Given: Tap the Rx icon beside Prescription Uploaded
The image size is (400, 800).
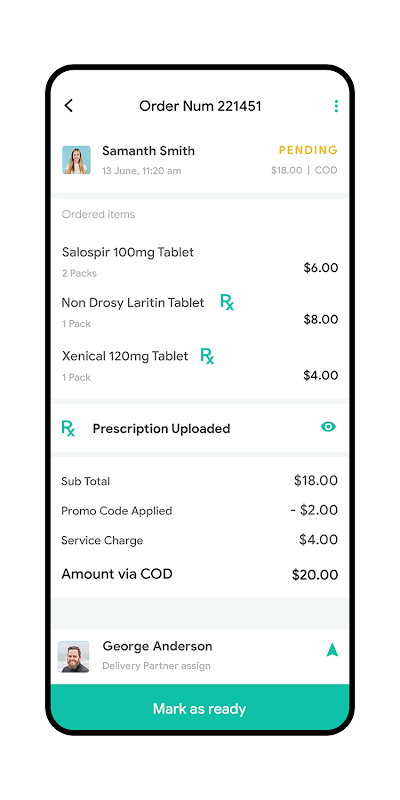Looking at the screenshot, I should 68,429.
